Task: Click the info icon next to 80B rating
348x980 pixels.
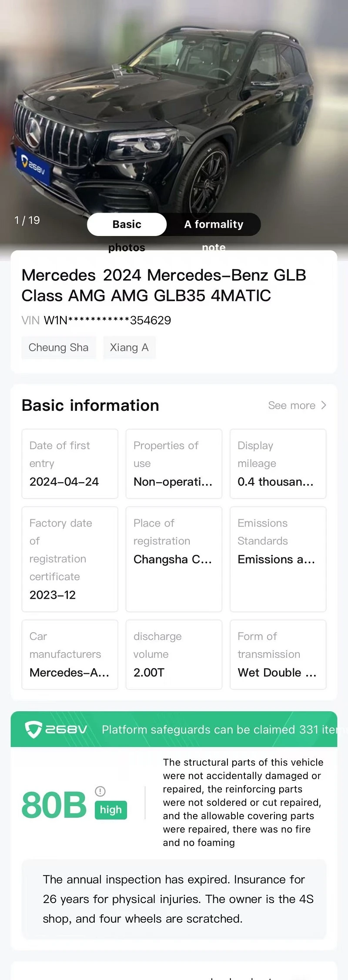Action: 100,791
